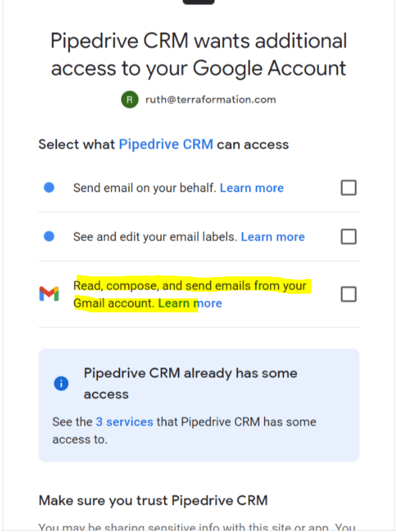Open Learn more for Gmail account permission
396x532 pixels.
(190, 303)
